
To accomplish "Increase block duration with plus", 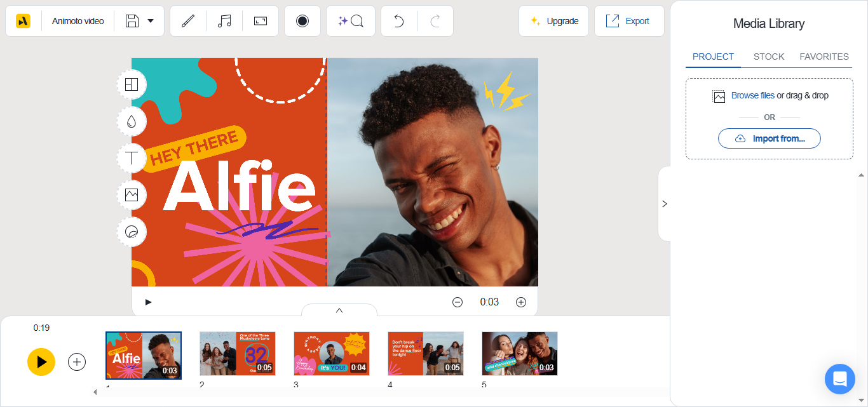I will [x=521, y=302].
